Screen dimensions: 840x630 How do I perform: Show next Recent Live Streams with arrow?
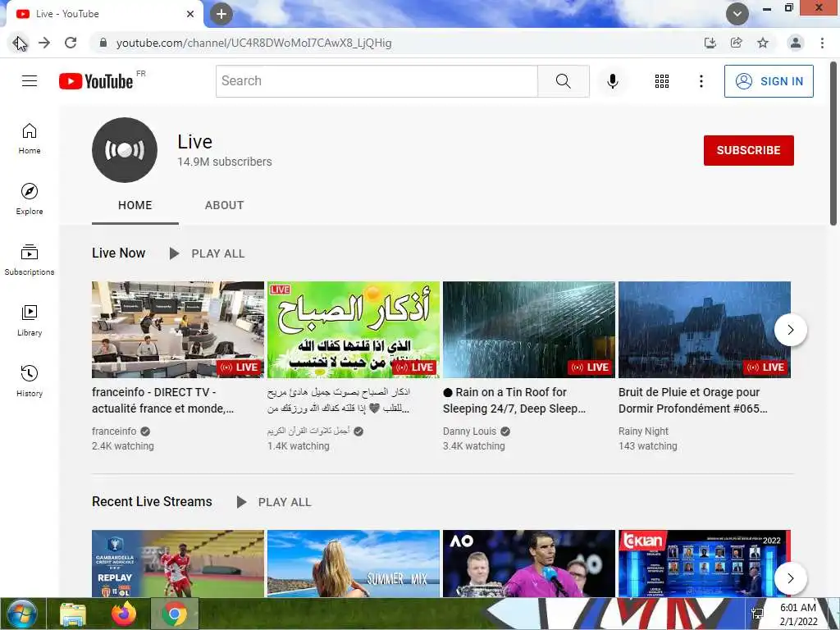point(791,578)
